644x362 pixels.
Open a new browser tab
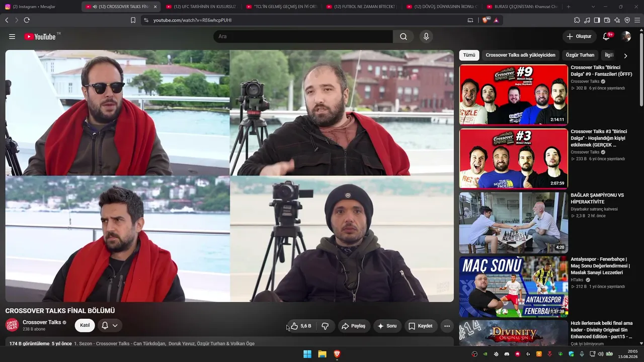(569, 7)
